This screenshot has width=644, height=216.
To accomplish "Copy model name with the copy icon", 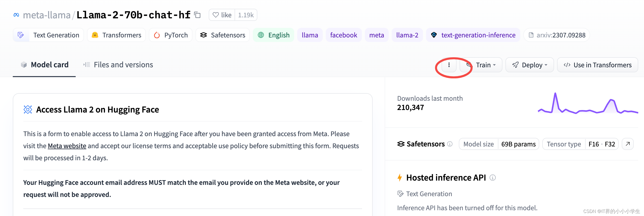I will tap(197, 15).
